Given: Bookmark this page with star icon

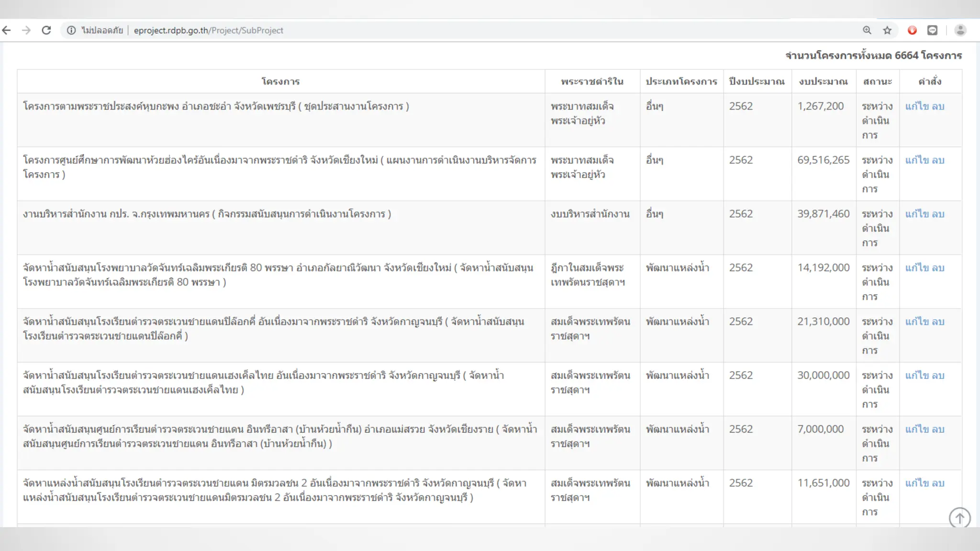Looking at the screenshot, I should 887,30.
